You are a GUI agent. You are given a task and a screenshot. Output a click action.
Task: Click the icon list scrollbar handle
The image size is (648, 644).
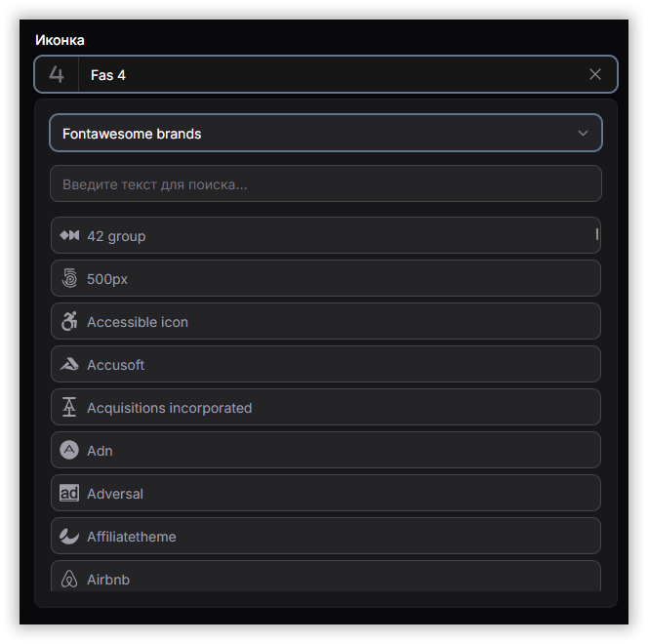pos(597,234)
